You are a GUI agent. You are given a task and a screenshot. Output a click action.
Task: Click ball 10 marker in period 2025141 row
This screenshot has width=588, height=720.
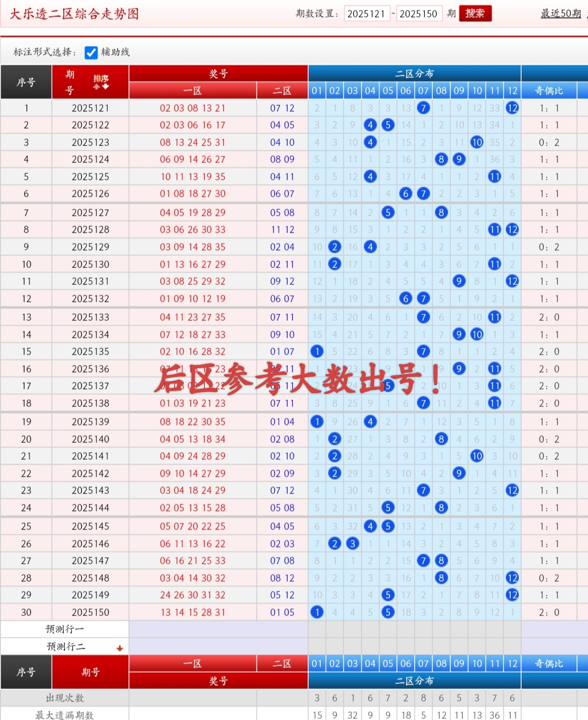tap(477, 456)
